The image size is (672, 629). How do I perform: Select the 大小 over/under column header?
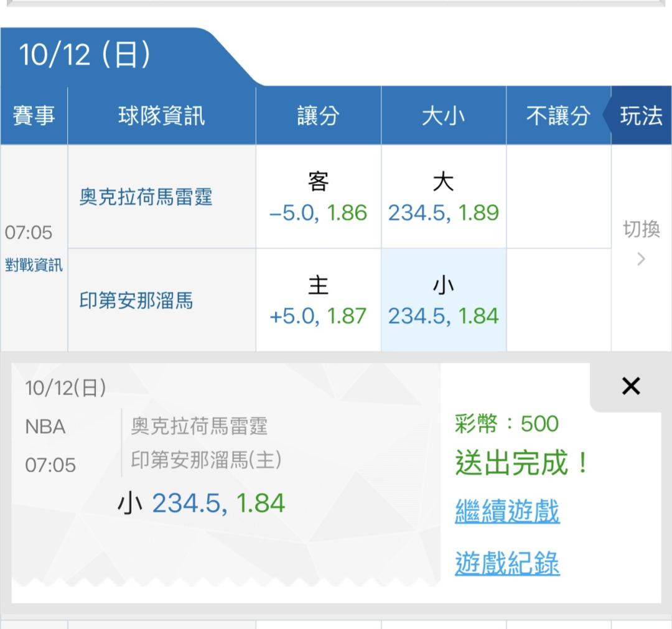(443, 116)
